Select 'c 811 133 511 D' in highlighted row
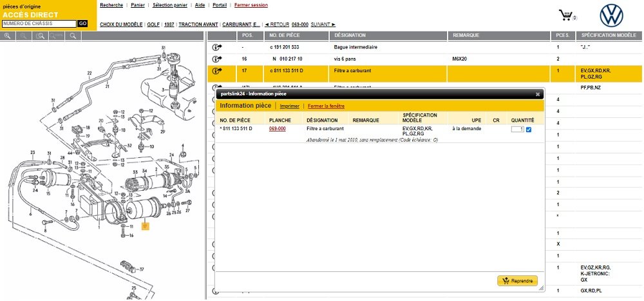Image resolution: width=644 pixels, height=301 pixels. click(287, 71)
